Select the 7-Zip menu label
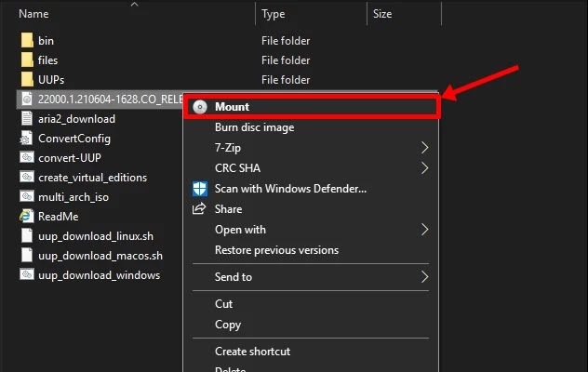Image resolution: width=588 pixels, height=372 pixels. click(228, 148)
